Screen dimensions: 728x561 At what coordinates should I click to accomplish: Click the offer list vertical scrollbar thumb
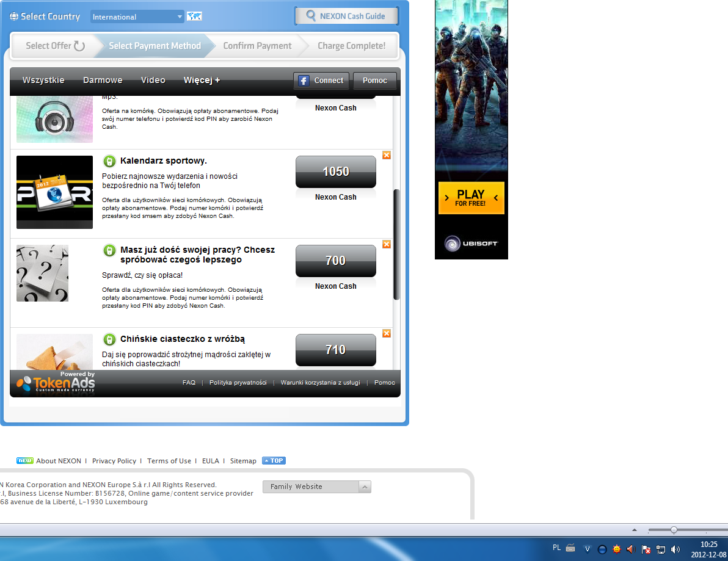click(396, 244)
